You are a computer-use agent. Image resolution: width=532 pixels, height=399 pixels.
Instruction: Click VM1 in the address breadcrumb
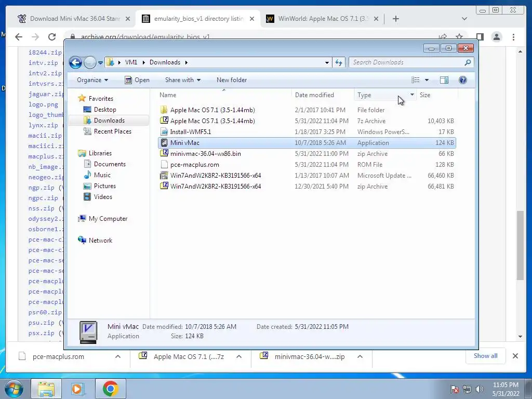pyautogui.click(x=131, y=62)
